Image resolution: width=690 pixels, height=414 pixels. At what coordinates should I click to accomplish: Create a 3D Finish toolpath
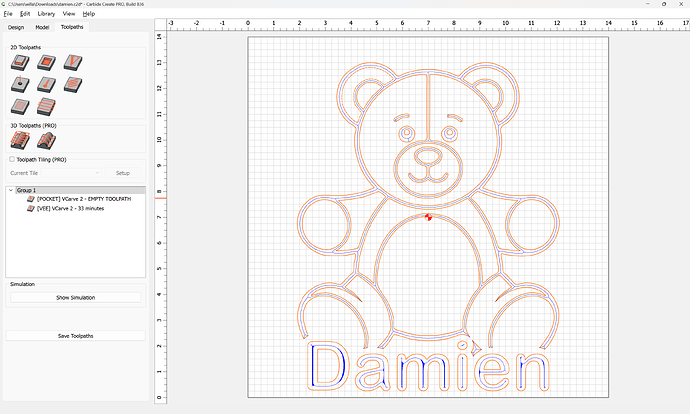pos(45,141)
